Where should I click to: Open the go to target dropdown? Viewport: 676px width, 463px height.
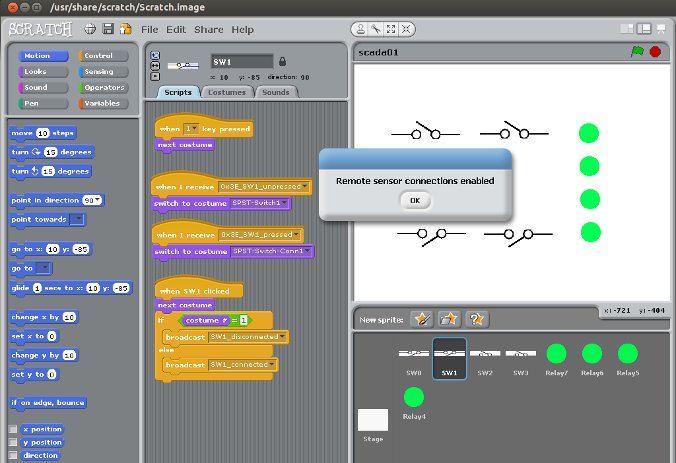coord(43,268)
